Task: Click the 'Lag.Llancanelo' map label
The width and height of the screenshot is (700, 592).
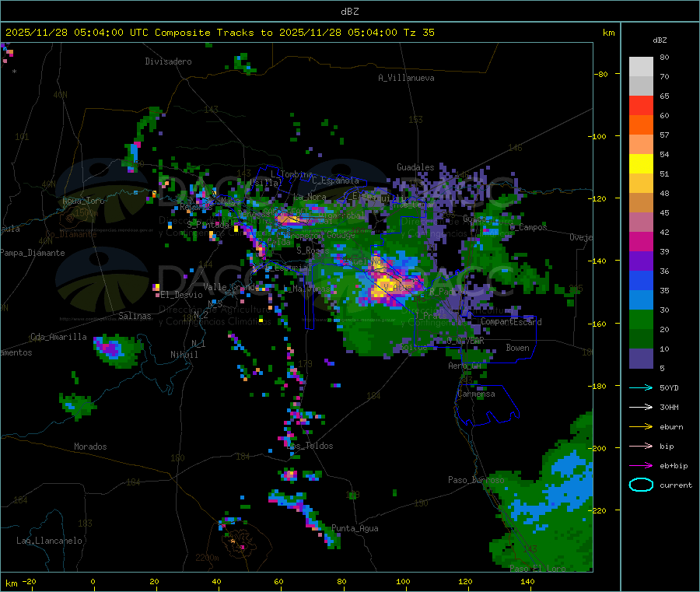Action: pyautogui.click(x=49, y=541)
